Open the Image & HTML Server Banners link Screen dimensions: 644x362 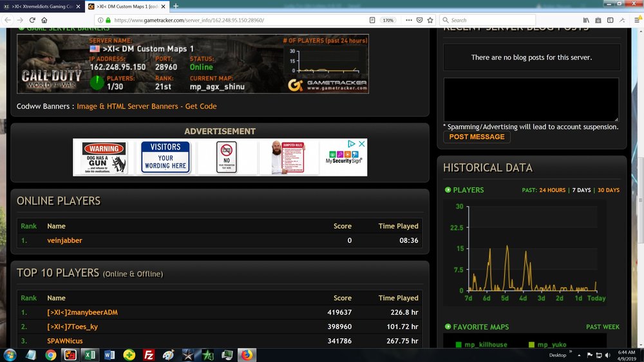(x=147, y=106)
